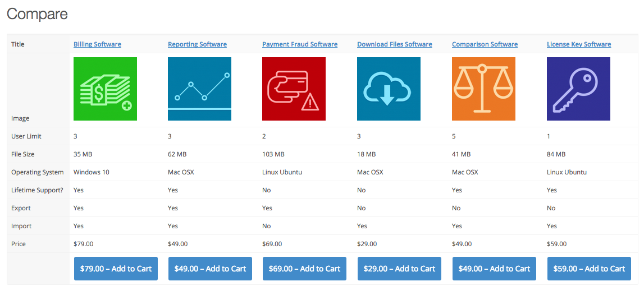Add Payment Fraud Software for $69.00

tap(304, 269)
